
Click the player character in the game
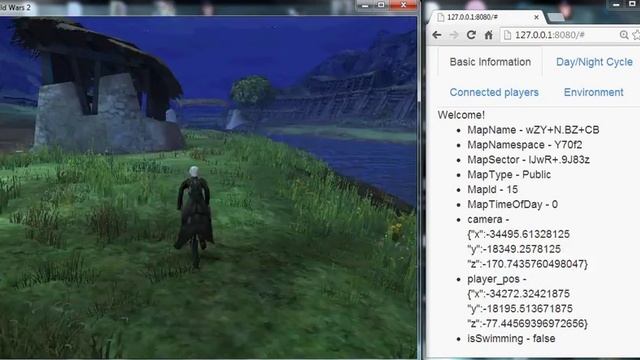(195, 216)
